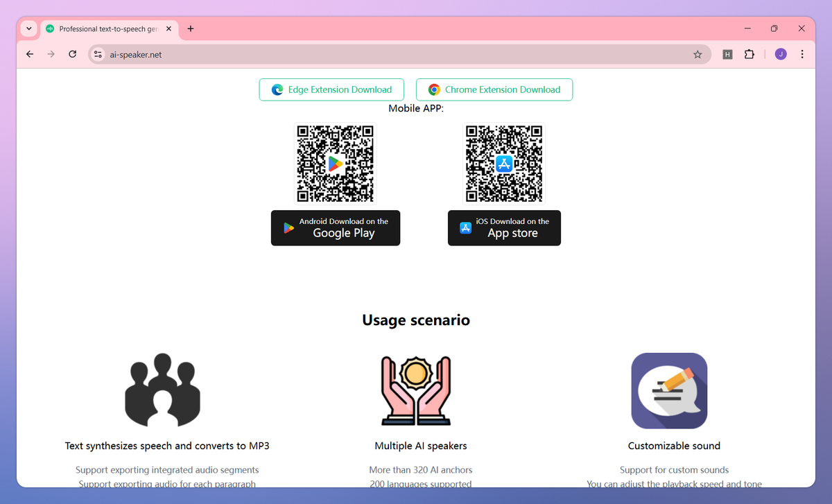Reload the page with the refresh icon
The height and width of the screenshot is (504, 832).
pyautogui.click(x=72, y=54)
